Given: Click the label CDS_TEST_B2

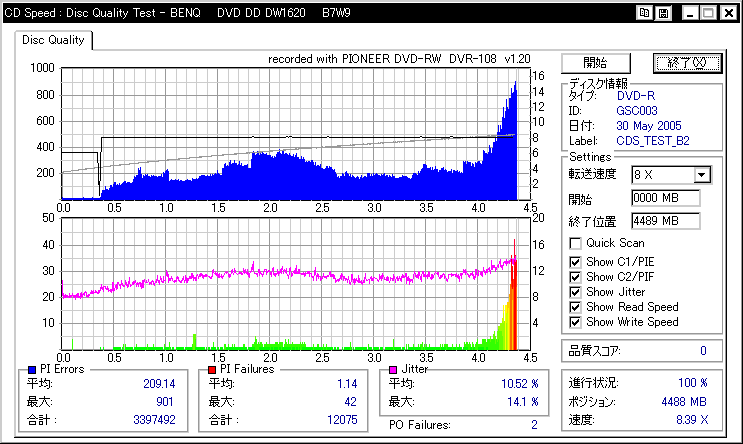Looking at the screenshot, I should coord(652,141).
